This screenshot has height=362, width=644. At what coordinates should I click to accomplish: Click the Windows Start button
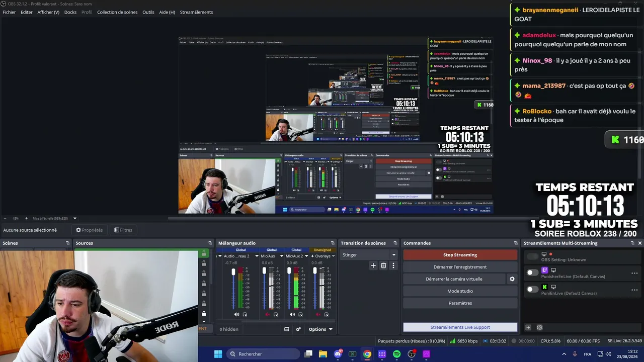click(218, 354)
